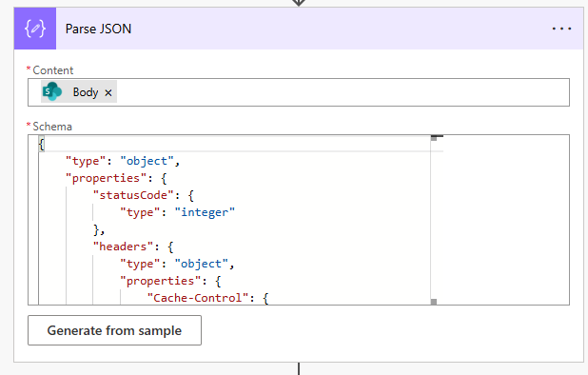Screen dimensions: 588x375
Task: Click top-level "properties" key in schema
Action: click(x=107, y=178)
